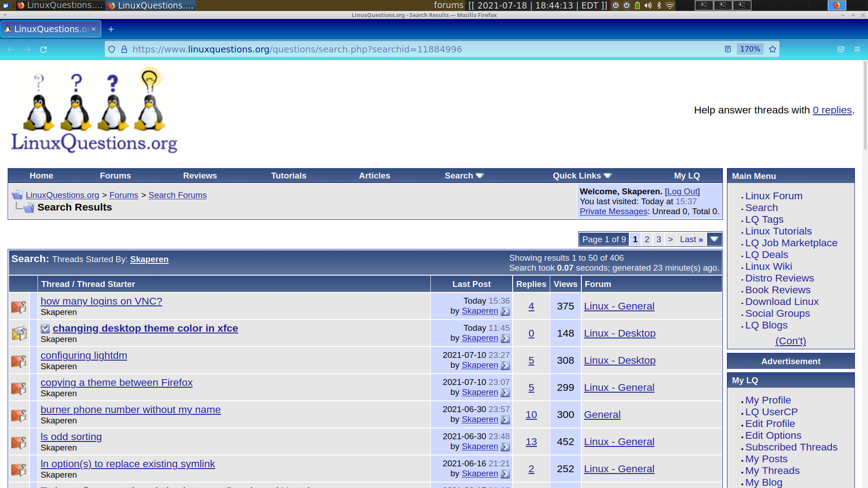
Task: Click the thread status icon for 'how many logins on VNC?'
Action: point(19,307)
